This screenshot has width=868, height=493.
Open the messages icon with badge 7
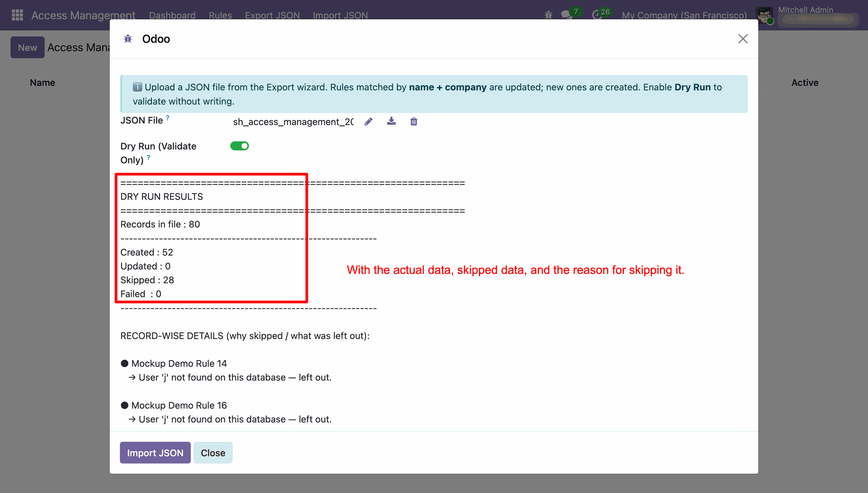click(x=566, y=15)
